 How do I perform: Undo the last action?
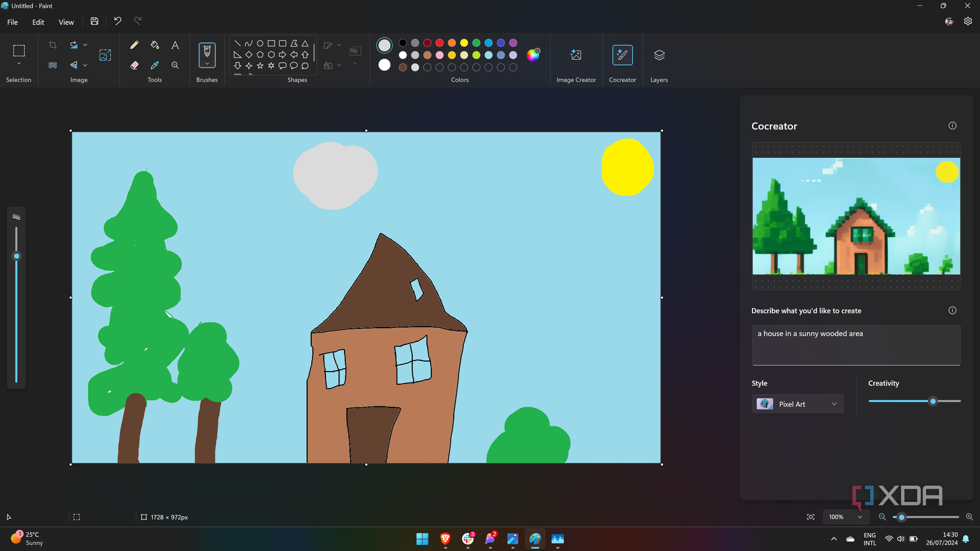pos(117,21)
